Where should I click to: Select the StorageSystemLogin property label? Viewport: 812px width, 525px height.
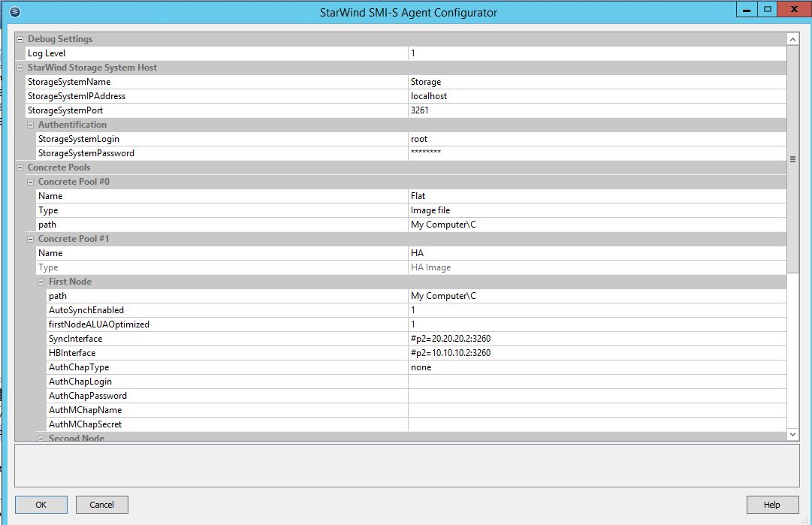tap(79, 139)
